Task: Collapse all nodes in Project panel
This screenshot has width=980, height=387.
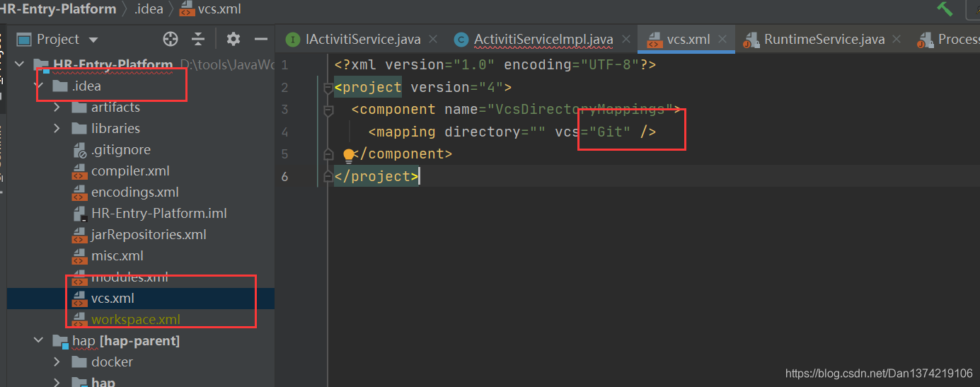Action: [x=199, y=39]
